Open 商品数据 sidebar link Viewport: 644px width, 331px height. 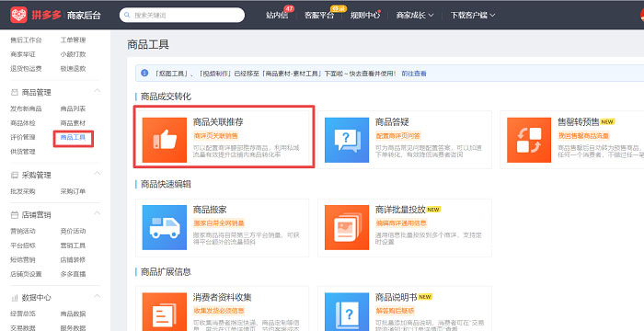point(73,314)
